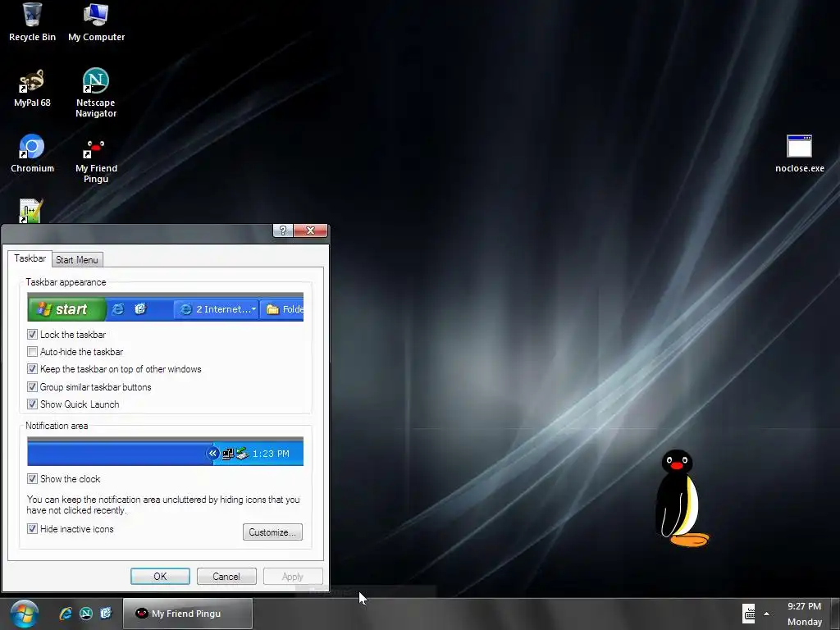Confirm with the OK button
The image size is (840, 630).
tap(160, 577)
